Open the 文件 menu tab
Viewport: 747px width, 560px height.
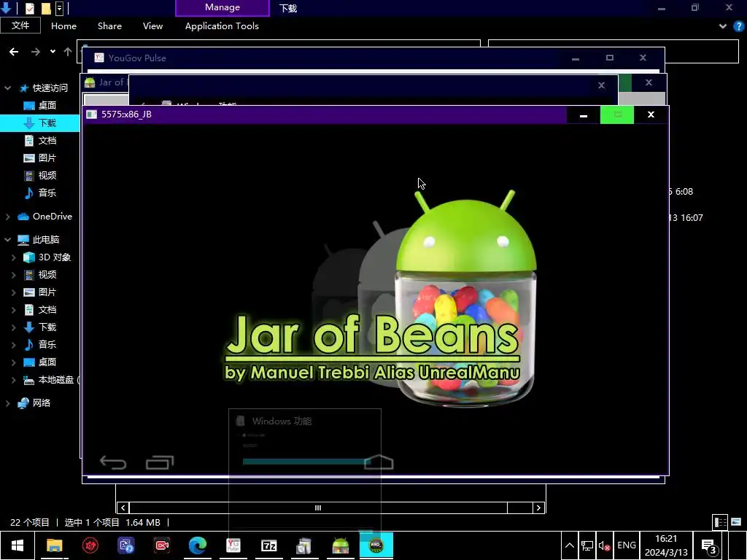(20, 26)
